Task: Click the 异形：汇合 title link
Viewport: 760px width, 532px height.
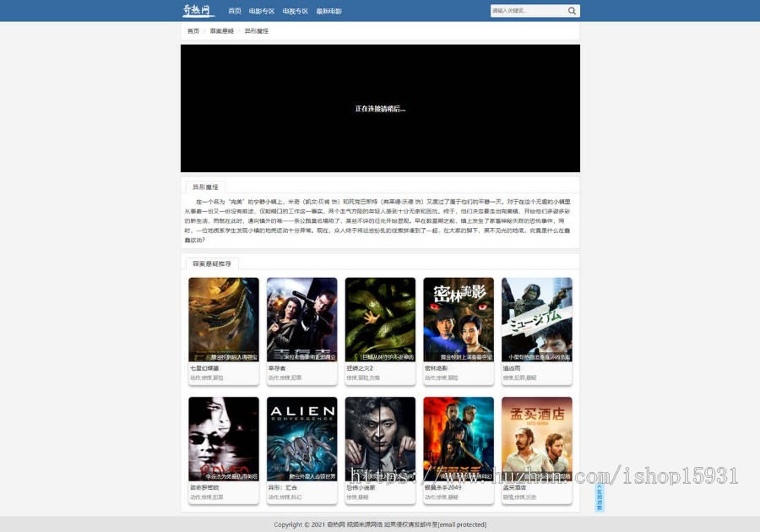Action: [x=282, y=487]
